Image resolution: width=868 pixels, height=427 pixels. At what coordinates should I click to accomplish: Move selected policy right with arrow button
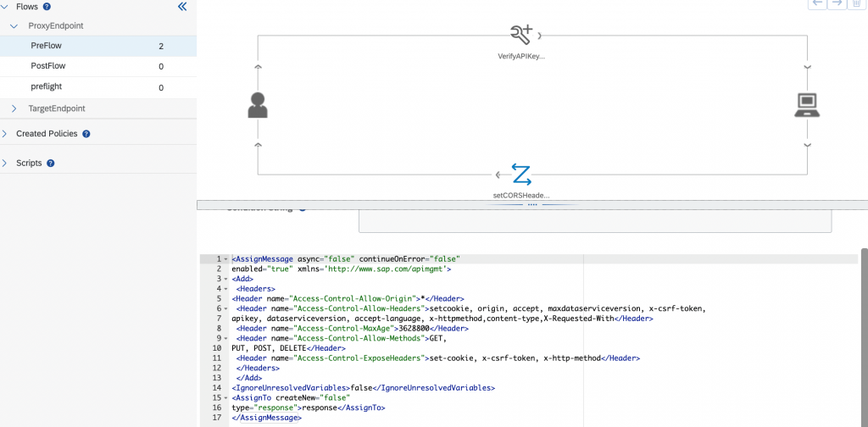(837, 3)
